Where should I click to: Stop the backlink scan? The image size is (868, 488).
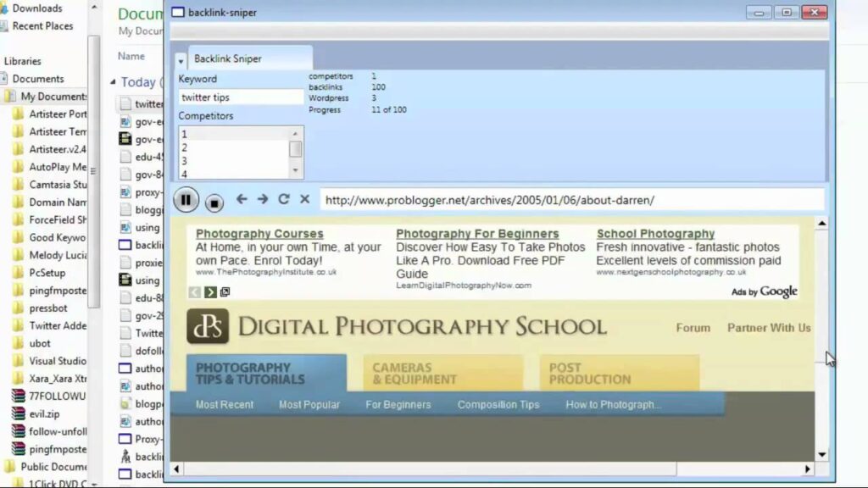coord(214,203)
